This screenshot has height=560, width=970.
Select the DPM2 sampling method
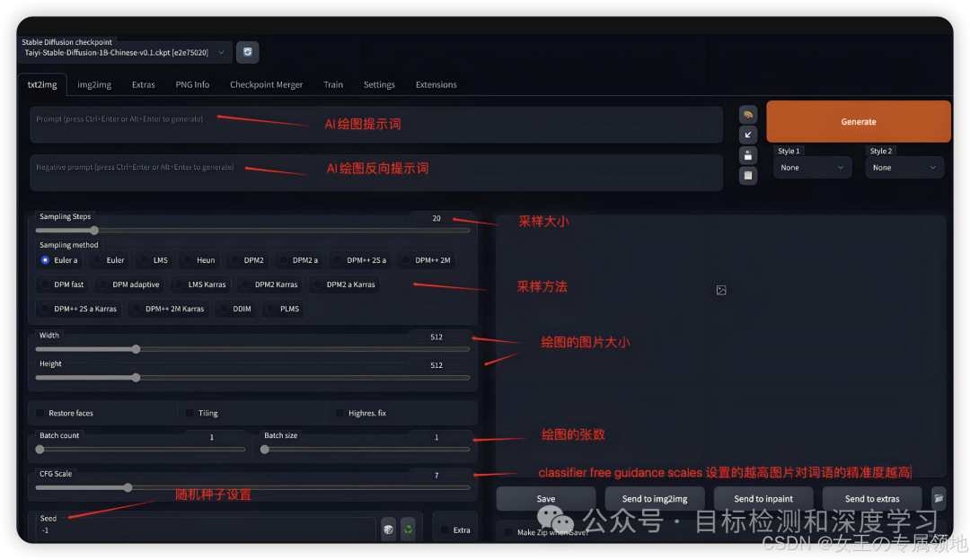click(248, 260)
